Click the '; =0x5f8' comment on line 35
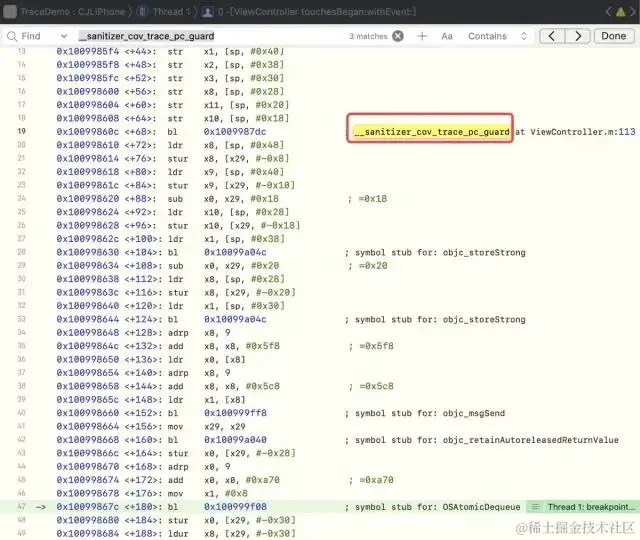Image resolution: width=640 pixels, height=540 pixels. click(x=371, y=346)
